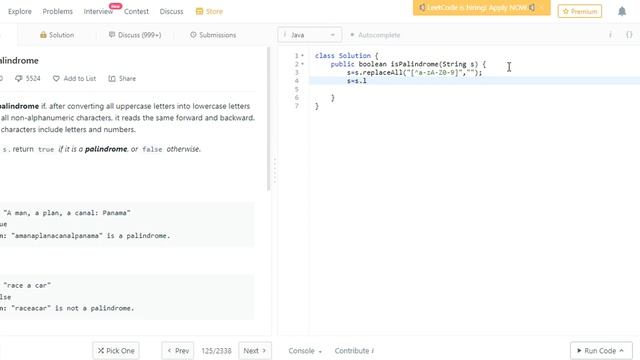Switch to the Solution tab
Viewport: 640px width, 360px height.
click(x=57, y=35)
